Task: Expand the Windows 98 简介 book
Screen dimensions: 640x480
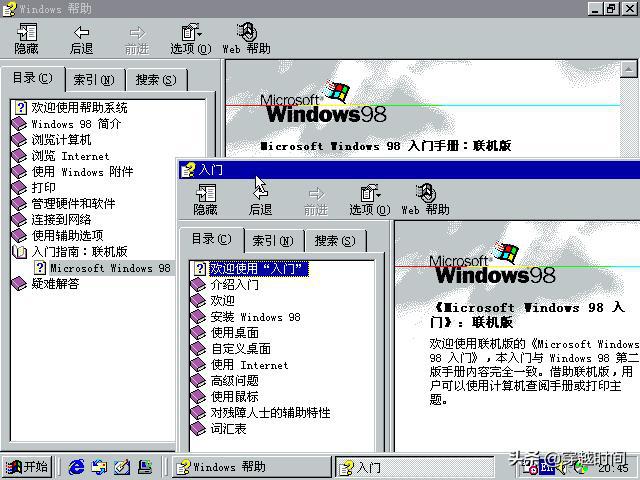Action: 67,124
